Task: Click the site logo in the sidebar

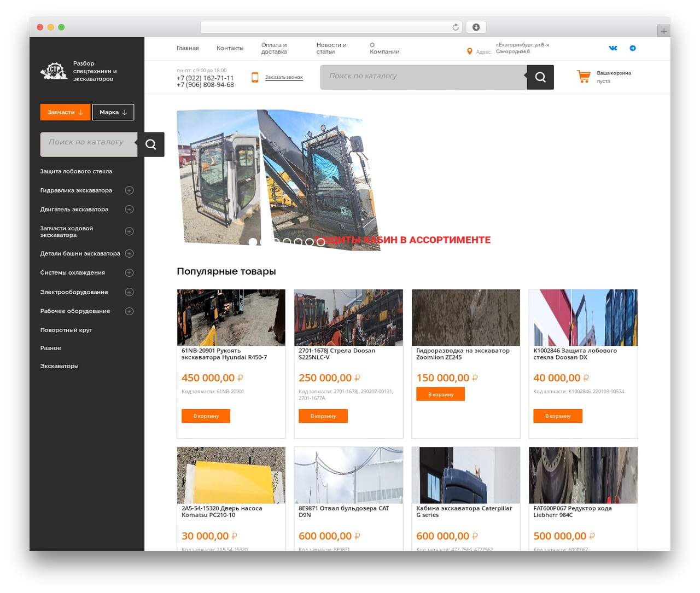Action: pos(54,71)
